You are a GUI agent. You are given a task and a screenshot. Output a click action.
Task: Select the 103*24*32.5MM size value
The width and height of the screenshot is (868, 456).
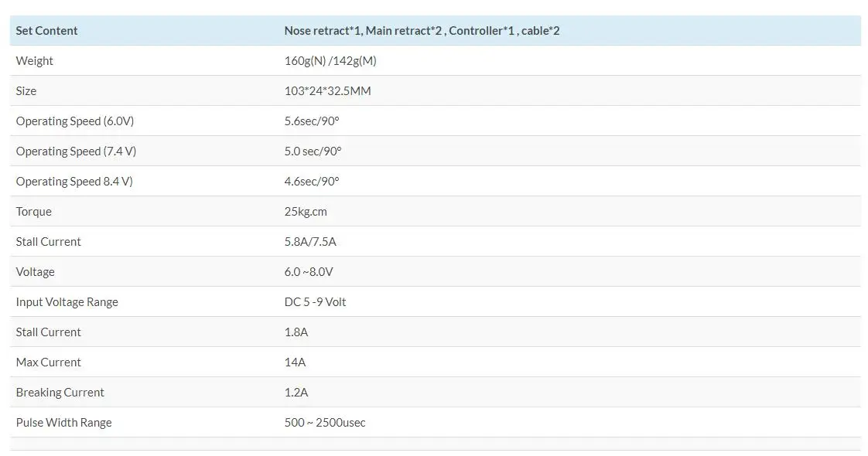coord(327,91)
